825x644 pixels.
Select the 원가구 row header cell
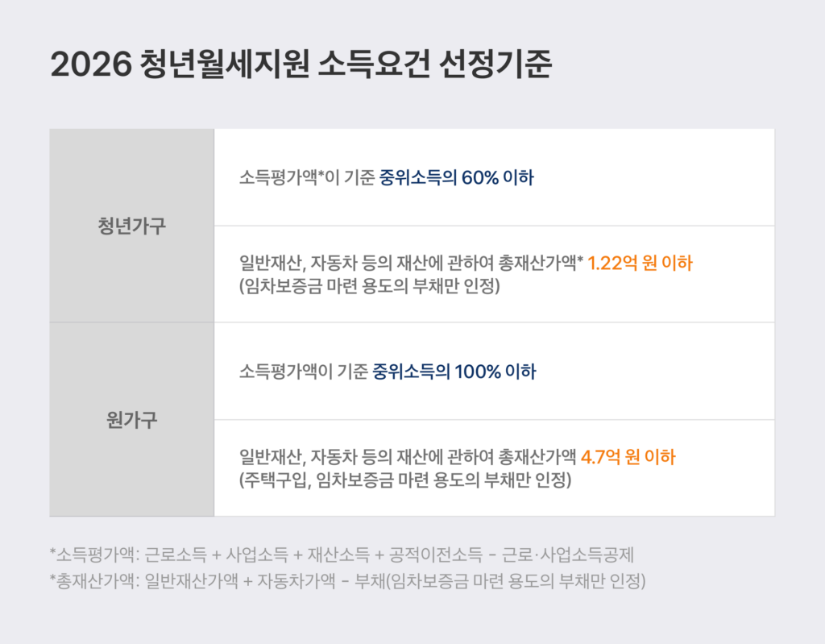tap(131, 419)
